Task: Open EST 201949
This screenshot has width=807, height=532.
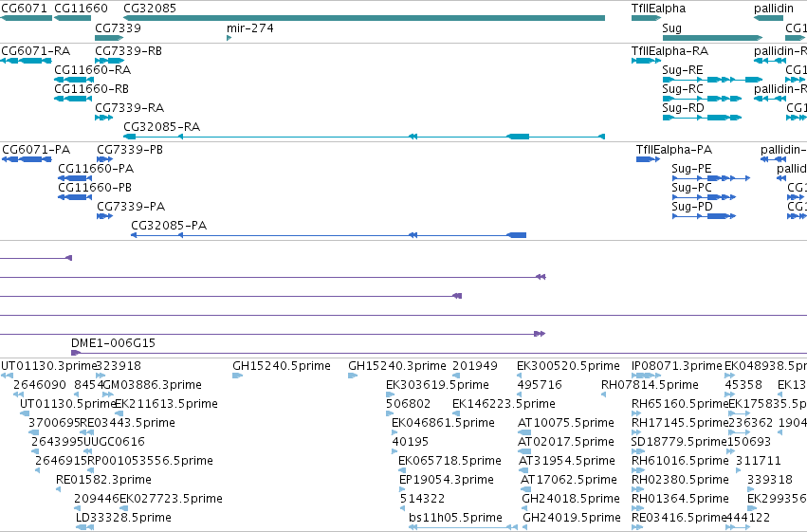Action: pyautogui.click(x=475, y=366)
